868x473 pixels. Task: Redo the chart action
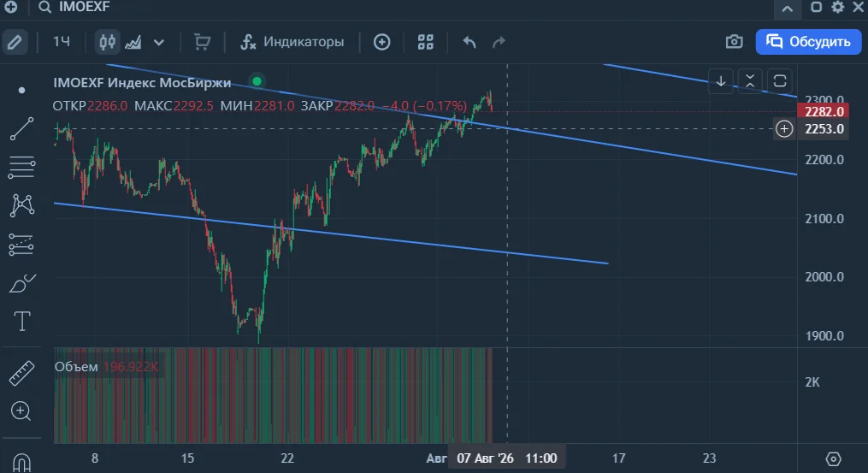[x=499, y=42]
